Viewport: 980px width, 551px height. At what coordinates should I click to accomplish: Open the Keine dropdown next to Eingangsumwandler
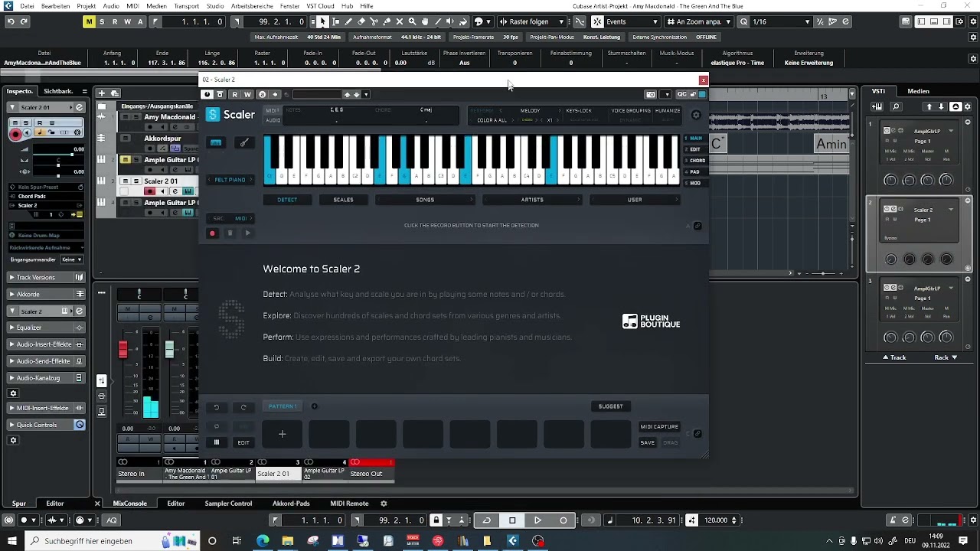point(73,259)
